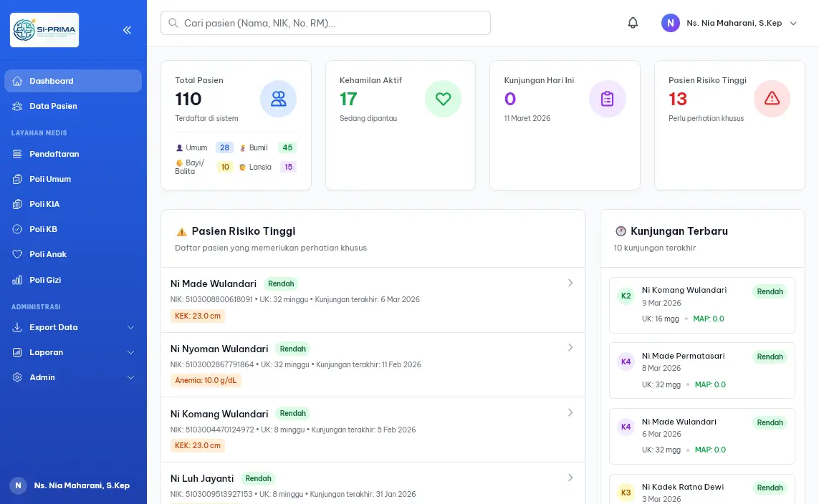Image resolution: width=819 pixels, height=504 pixels.
Task: Open Ni Komang Wulandari recent visit card
Action: tap(701, 305)
